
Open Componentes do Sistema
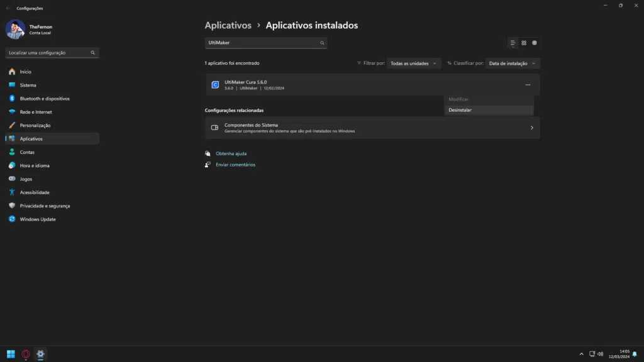tap(372, 128)
